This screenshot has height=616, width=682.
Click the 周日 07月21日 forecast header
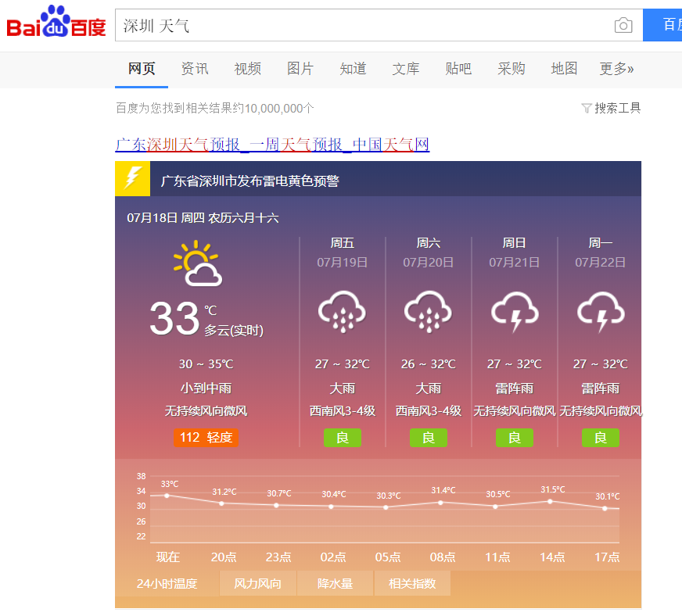(x=515, y=252)
